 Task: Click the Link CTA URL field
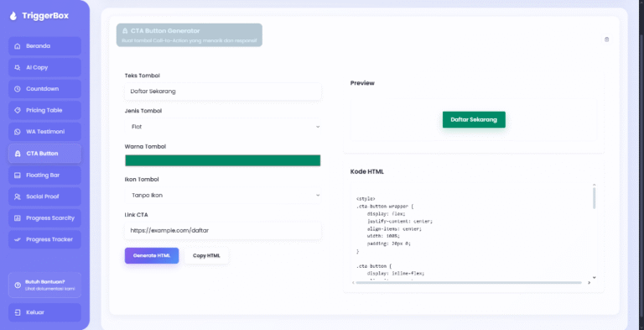(222, 231)
